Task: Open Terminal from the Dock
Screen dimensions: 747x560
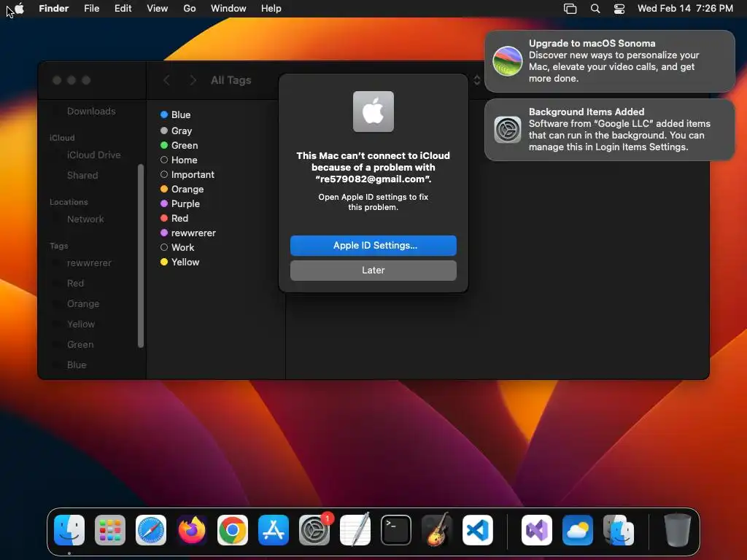Action: [x=396, y=530]
